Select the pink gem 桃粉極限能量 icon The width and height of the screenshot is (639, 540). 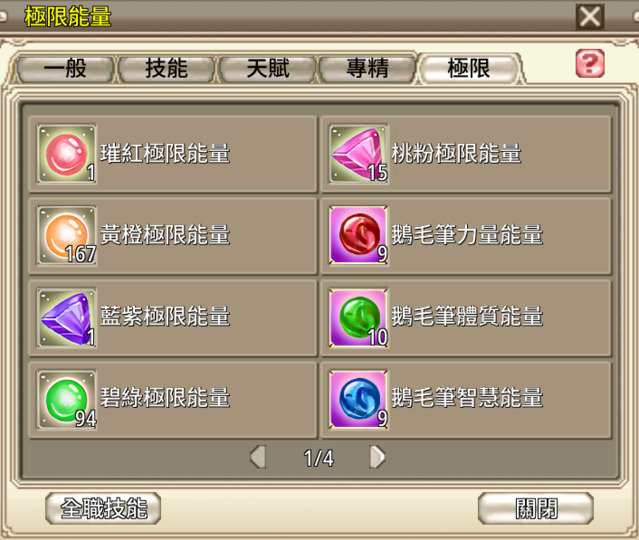click(x=359, y=154)
